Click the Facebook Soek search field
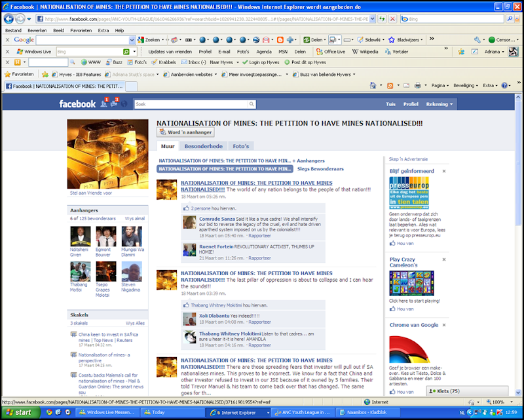 click(x=191, y=104)
